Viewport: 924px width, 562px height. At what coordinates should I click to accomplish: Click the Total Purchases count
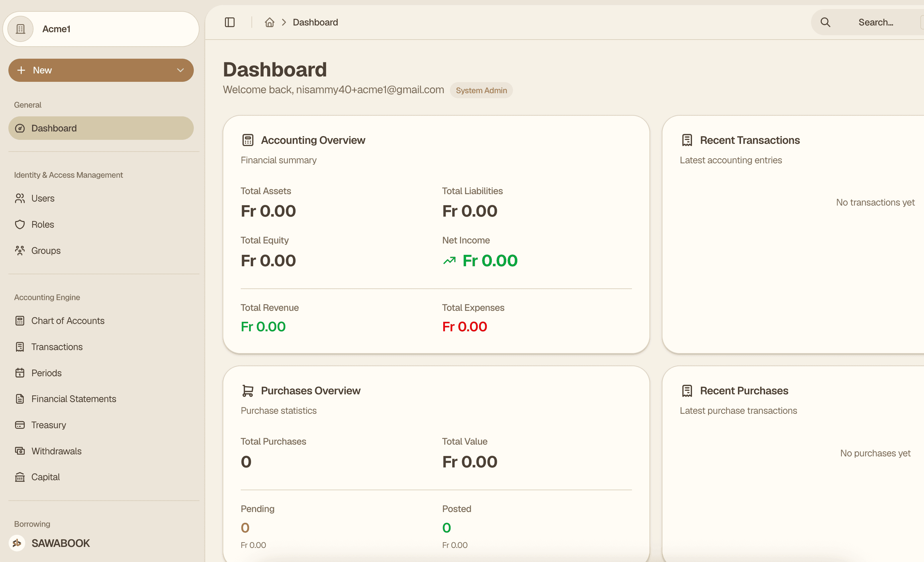tap(246, 461)
